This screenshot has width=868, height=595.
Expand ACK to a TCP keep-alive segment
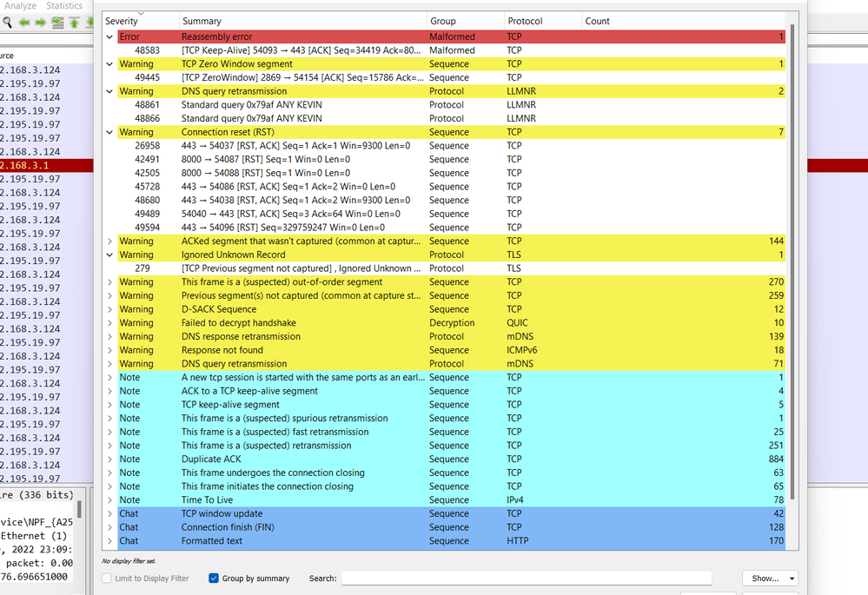(109, 392)
